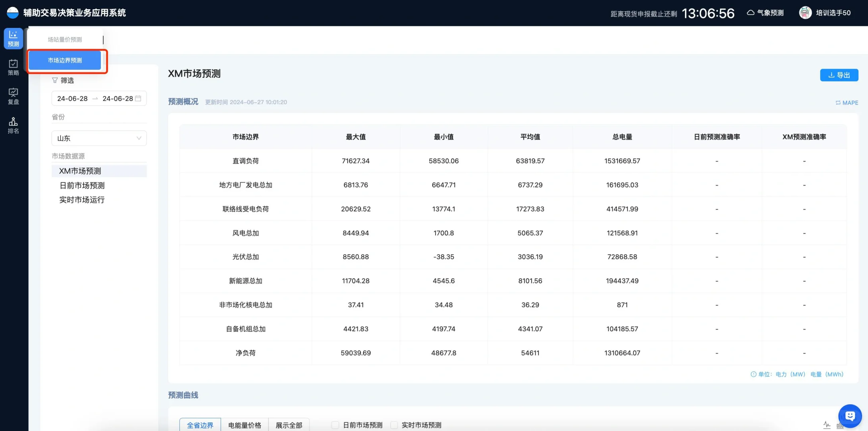Viewport: 868px width, 431px height.
Task: Switch to the 电能量价格 tab
Action: point(245,425)
